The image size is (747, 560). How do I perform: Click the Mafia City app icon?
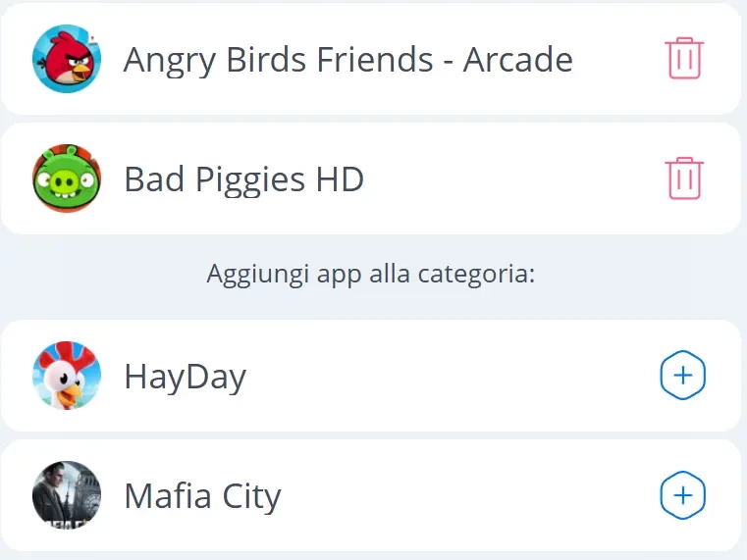click(67, 496)
